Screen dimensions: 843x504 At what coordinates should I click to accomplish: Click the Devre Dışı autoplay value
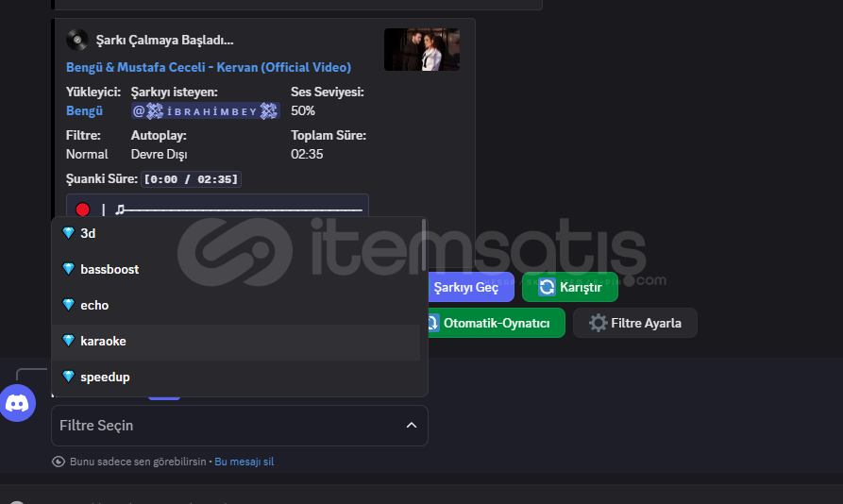[x=160, y=154]
